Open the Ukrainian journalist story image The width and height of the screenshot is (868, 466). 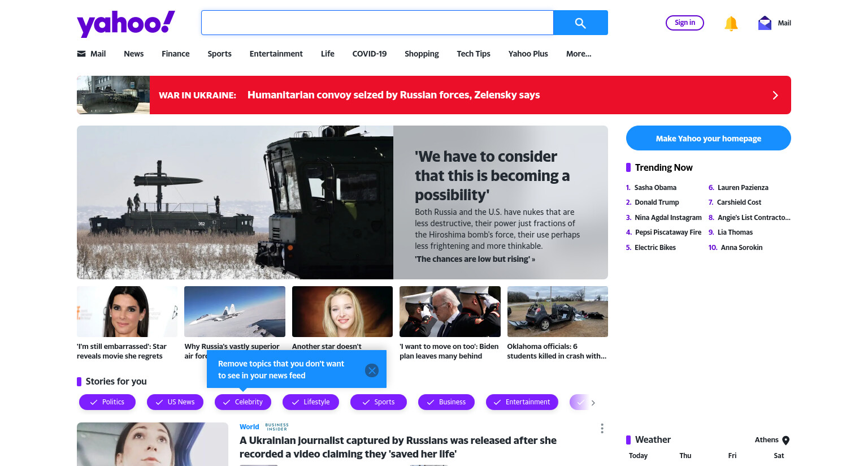coord(153,444)
